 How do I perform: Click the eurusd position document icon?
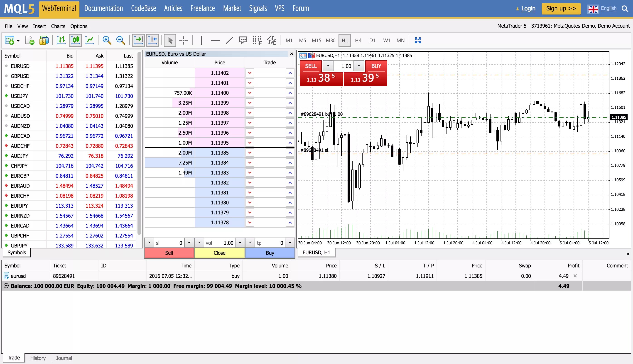pyautogui.click(x=6, y=276)
